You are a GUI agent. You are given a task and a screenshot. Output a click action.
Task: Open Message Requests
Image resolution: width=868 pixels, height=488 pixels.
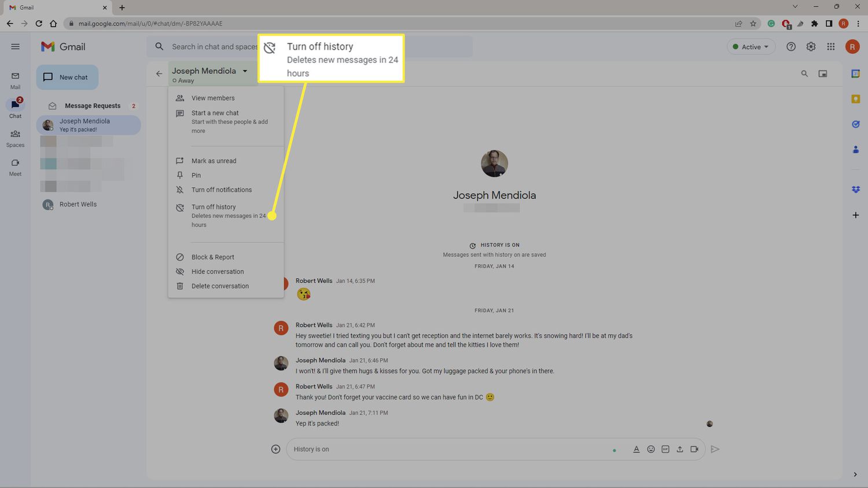click(x=89, y=106)
